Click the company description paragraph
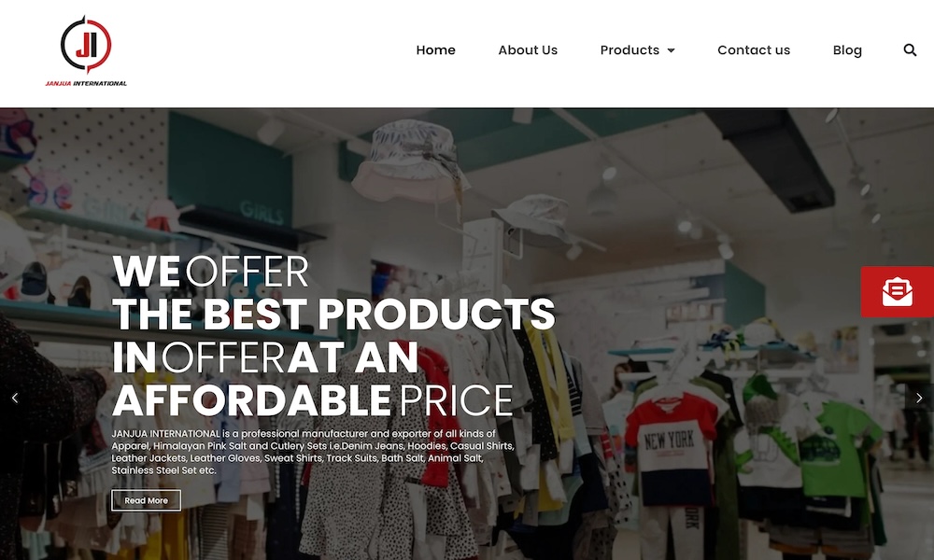Image resolution: width=934 pixels, height=560 pixels. pyautogui.click(x=313, y=452)
